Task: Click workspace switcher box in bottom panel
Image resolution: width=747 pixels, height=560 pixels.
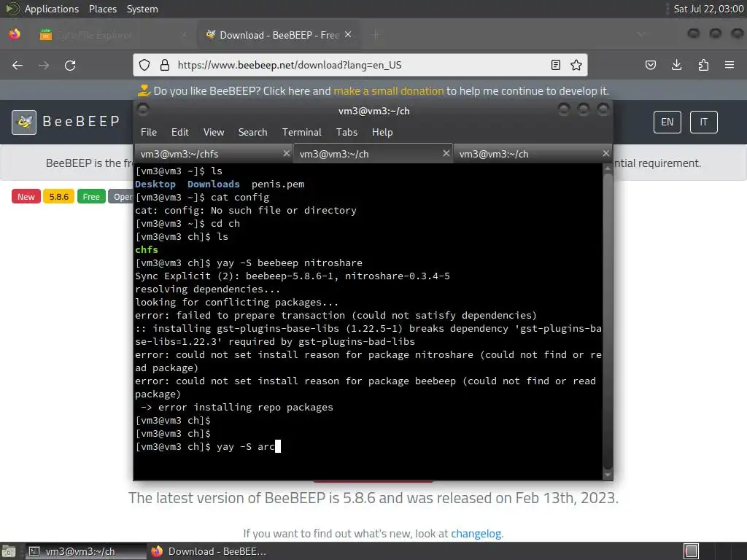Action: 691,551
